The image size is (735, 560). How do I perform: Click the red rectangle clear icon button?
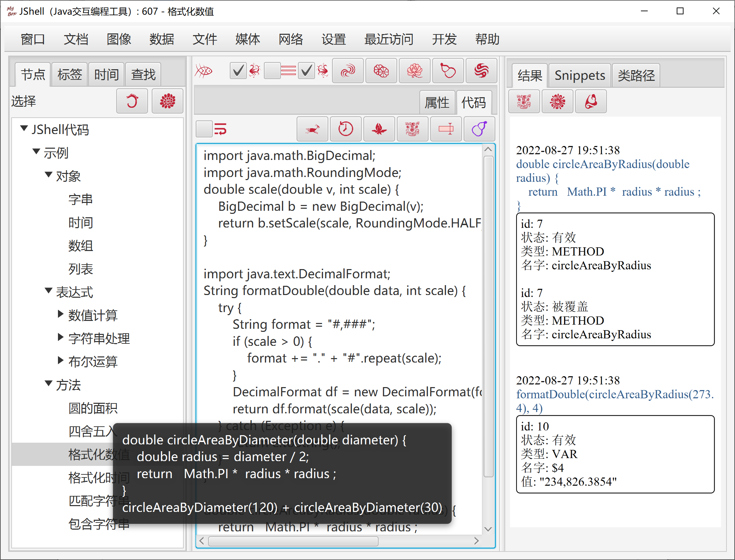pos(446,129)
